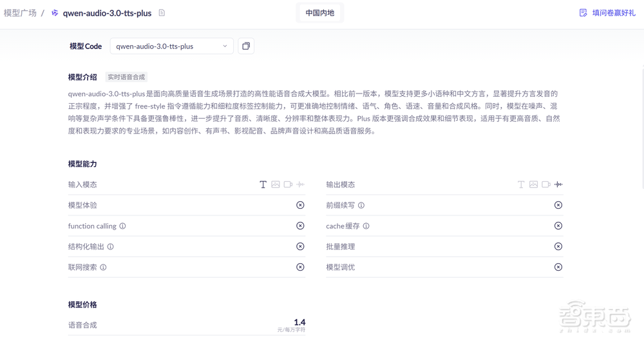Open the 模型 Code dropdown
Screen dimensions: 644x345
pyautogui.click(x=172, y=46)
